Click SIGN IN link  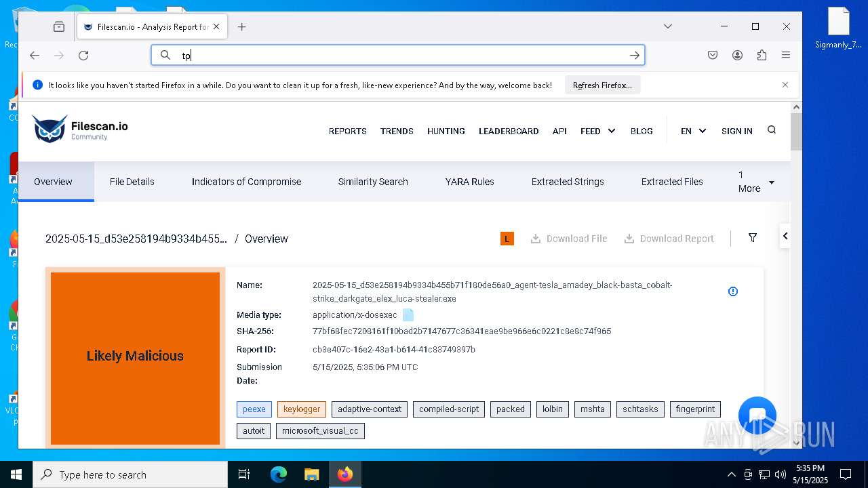737,131
